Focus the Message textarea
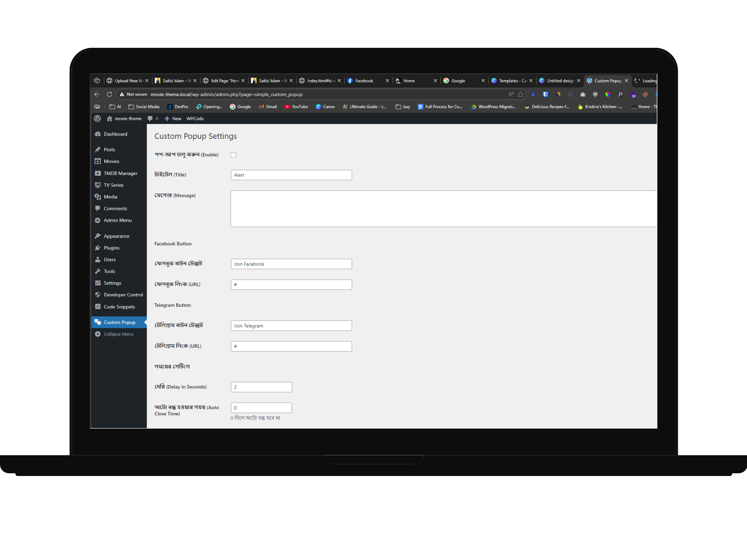 pyautogui.click(x=444, y=209)
